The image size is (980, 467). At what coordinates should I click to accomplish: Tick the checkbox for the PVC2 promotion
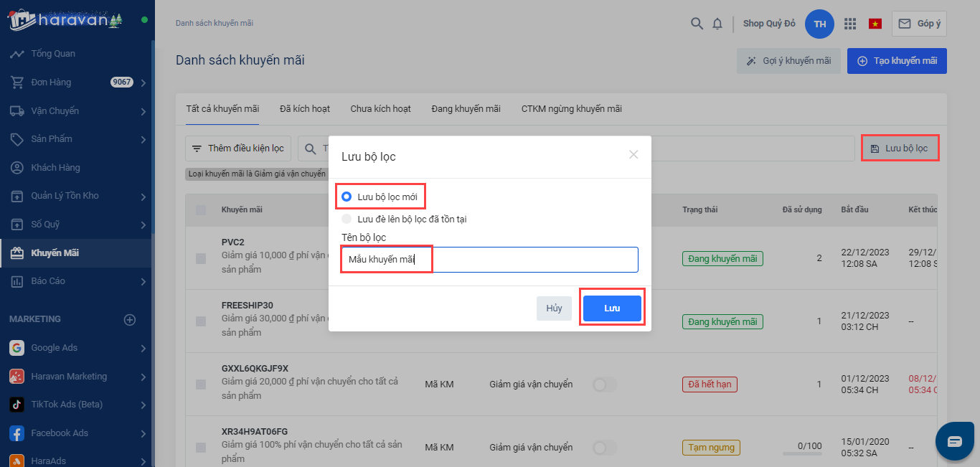[201, 258]
